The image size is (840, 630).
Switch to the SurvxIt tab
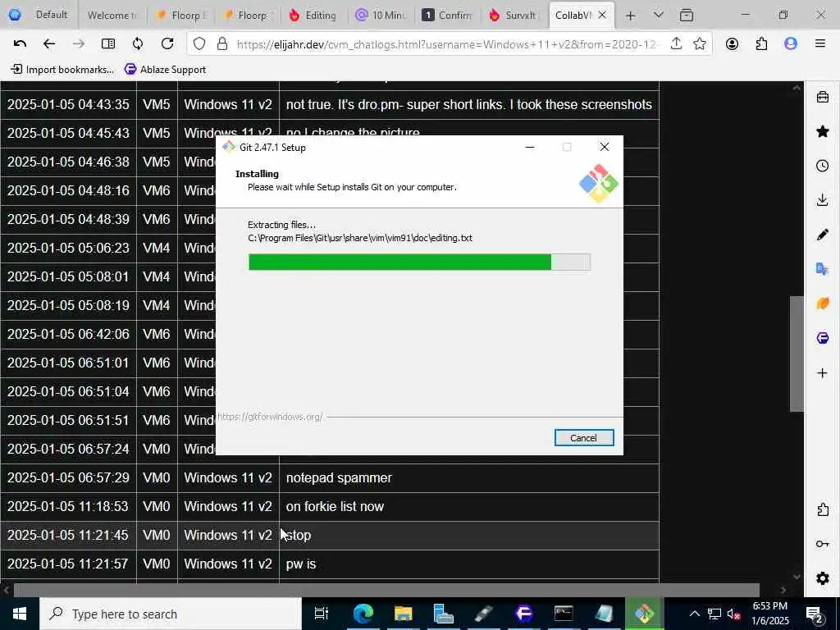point(514,15)
